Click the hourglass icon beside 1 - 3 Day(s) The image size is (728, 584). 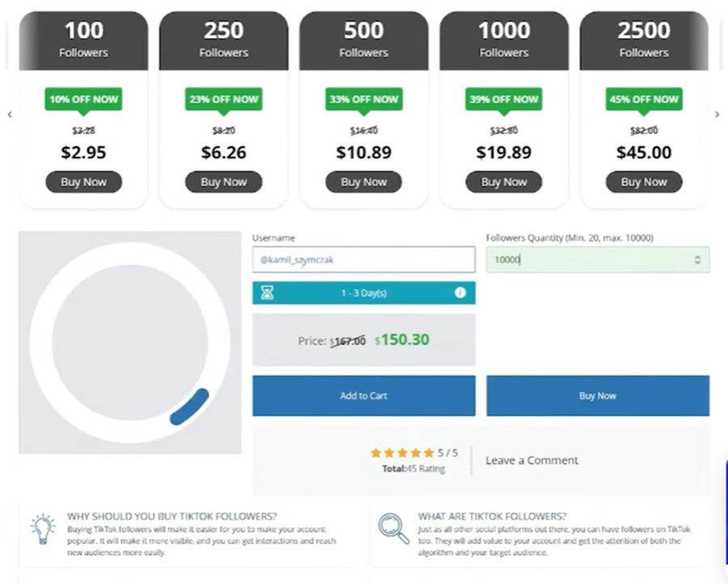click(267, 293)
